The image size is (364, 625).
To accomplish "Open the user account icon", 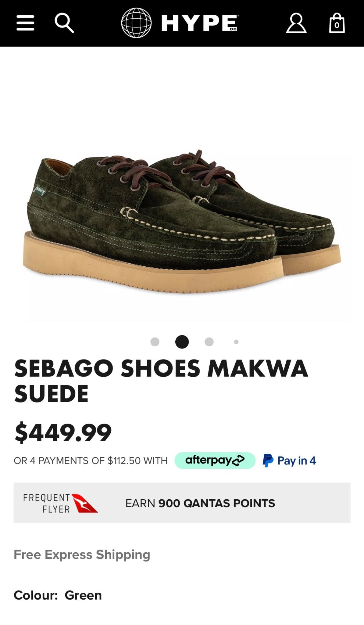I will pyautogui.click(x=296, y=23).
